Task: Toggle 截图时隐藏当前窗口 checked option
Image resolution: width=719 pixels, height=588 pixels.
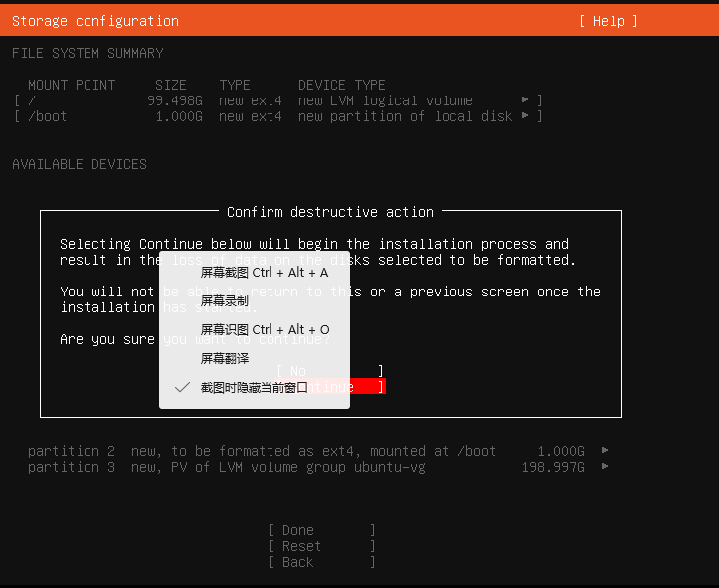Action: tap(255, 388)
